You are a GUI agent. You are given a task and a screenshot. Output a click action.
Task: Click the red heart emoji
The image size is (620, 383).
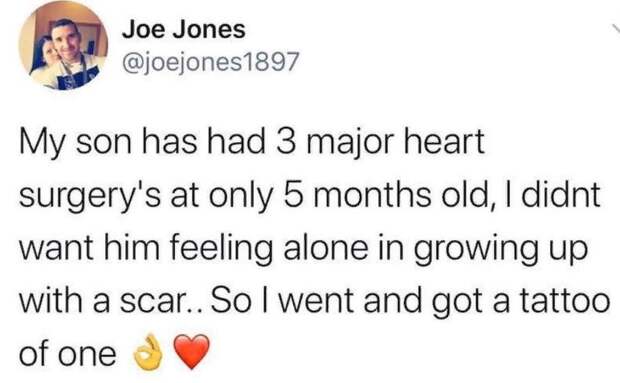pos(191,351)
